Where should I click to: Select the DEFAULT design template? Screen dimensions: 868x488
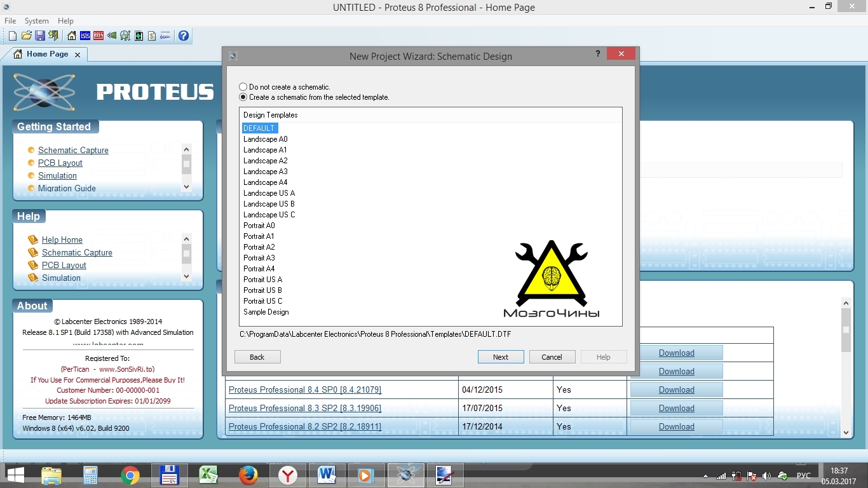pyautogui.click(x=259, y=128)
